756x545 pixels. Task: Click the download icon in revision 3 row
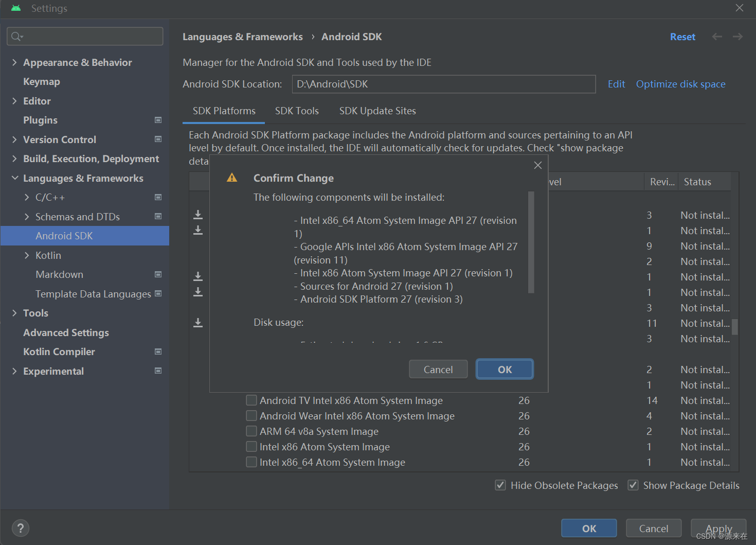pyautogui.click(x=198, y=215)
